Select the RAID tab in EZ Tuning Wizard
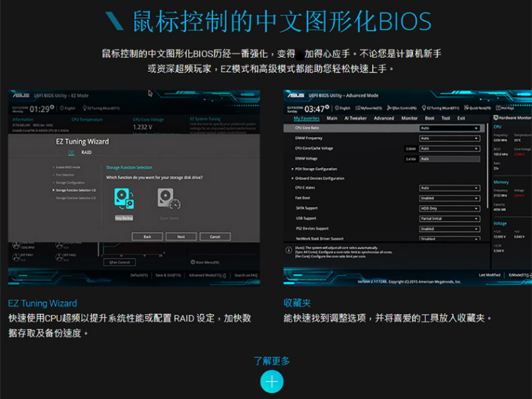 [86, 152]
